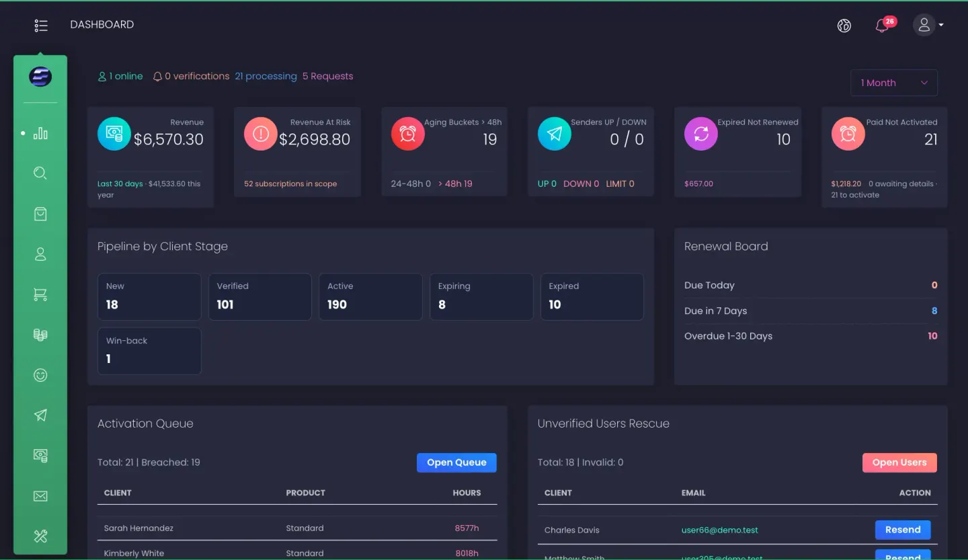Open the theme palette icon in header

point(844,26)
